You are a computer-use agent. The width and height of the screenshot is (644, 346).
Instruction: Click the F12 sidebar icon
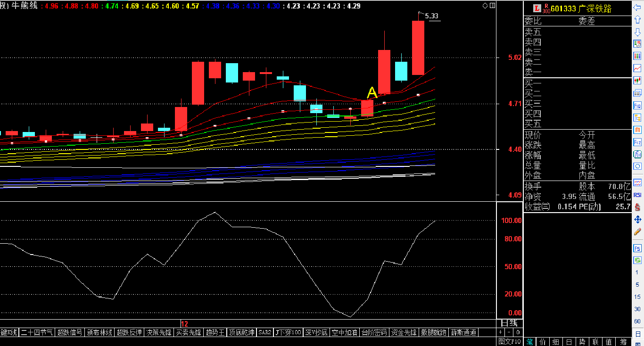coord(637,142)
